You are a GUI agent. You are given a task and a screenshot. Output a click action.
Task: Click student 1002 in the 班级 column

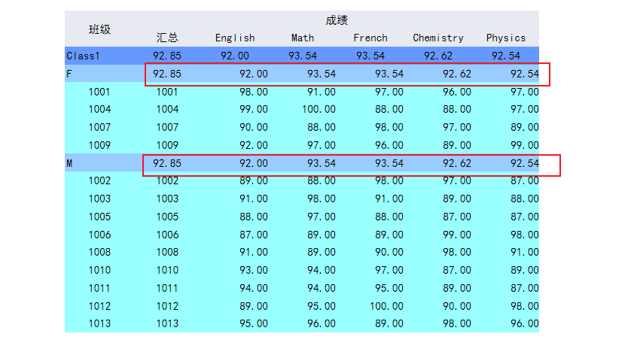[99, 180]
